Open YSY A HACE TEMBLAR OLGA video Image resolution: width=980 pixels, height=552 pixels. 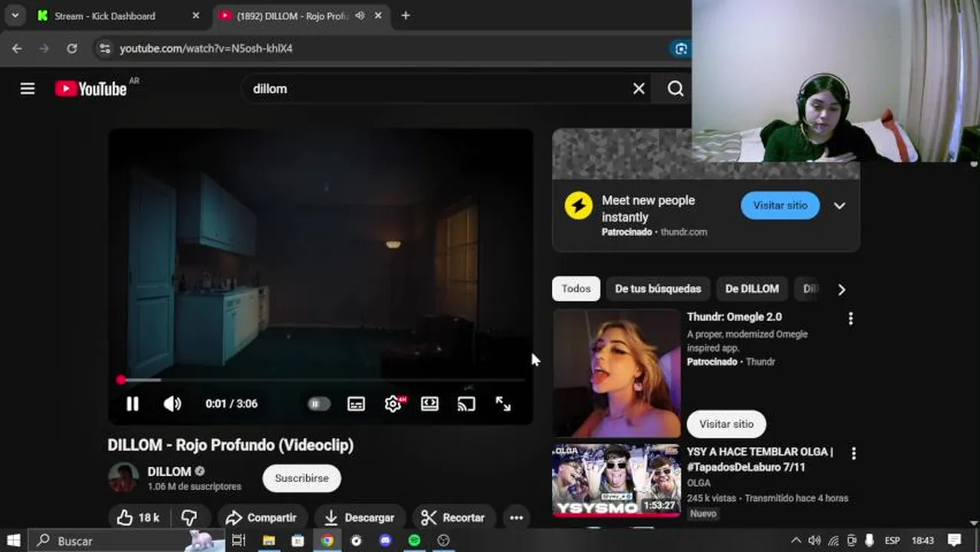coord(760,459)
